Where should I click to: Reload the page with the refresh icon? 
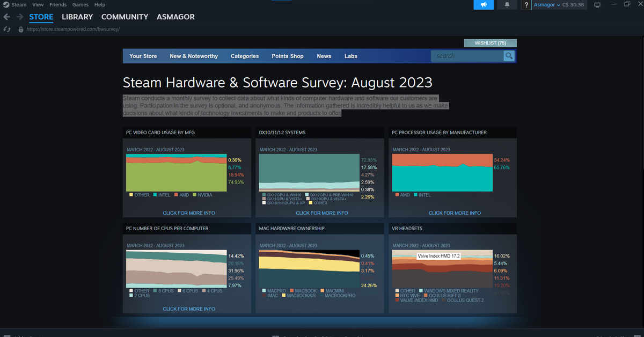click(x=7, y=30)
